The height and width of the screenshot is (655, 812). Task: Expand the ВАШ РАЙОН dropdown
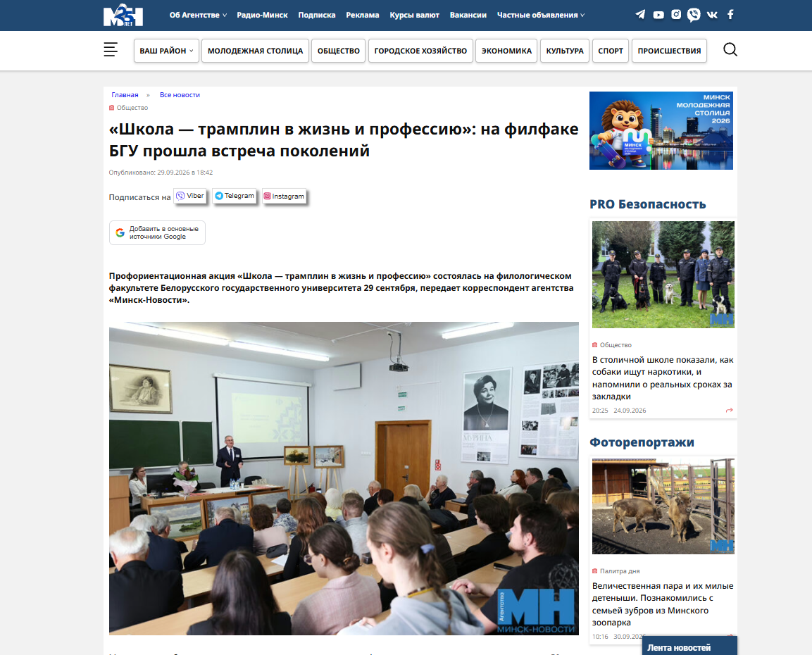[166, 51]
